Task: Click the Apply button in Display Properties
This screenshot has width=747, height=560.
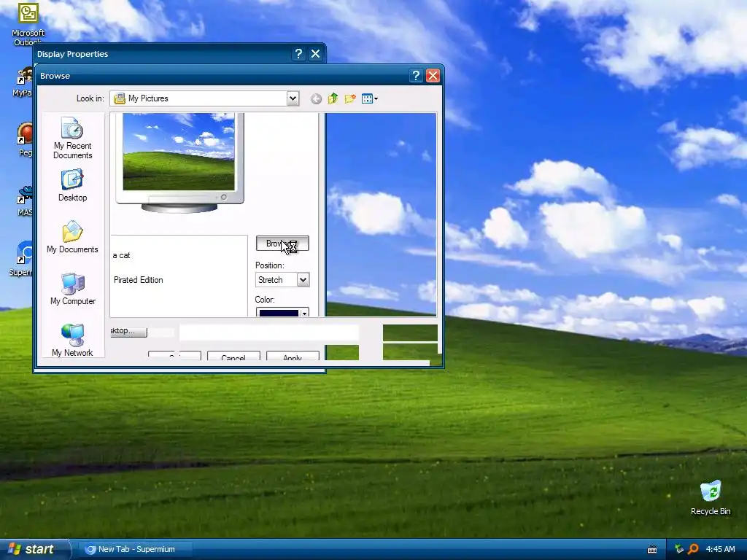Action: pyautogui.click(x=293, y=356)
